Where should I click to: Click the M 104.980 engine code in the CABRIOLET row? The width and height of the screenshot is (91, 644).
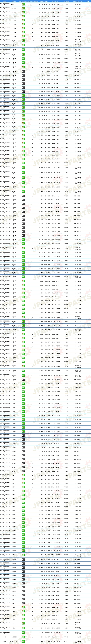[x=78, y=4]
